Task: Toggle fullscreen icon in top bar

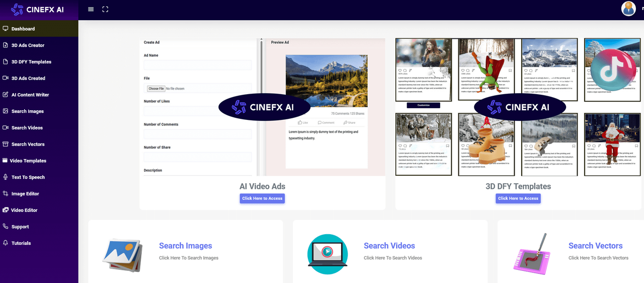Action: [x=105, y=9]
